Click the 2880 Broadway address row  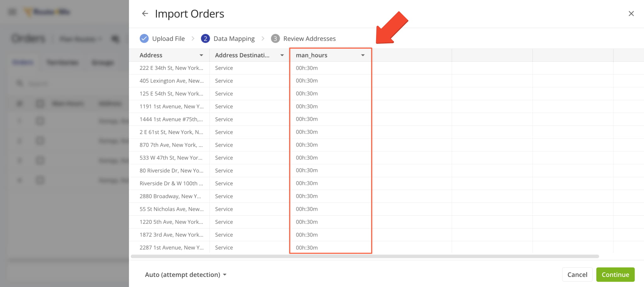pos(170,196)
